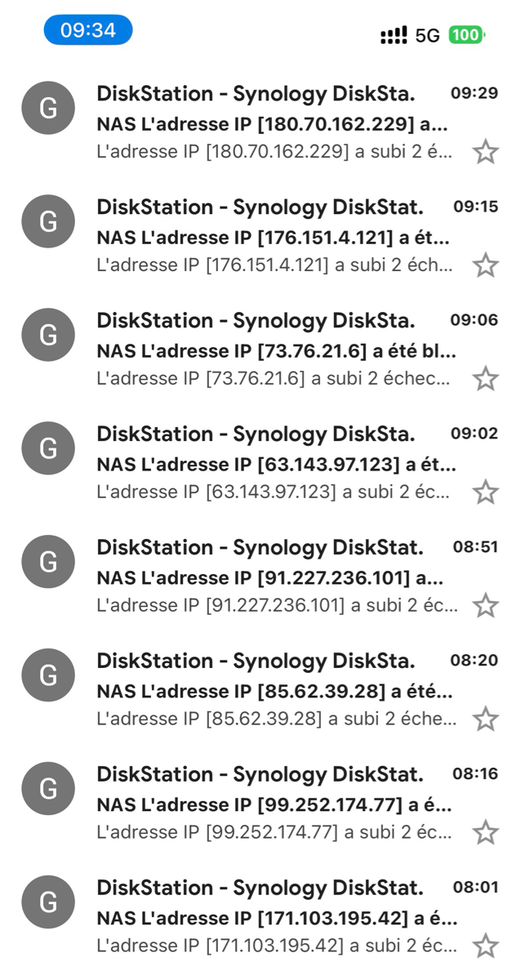Star the 73.76.21.6 email
This screenshot has width=521, height=980.
(x=486, y=379)
